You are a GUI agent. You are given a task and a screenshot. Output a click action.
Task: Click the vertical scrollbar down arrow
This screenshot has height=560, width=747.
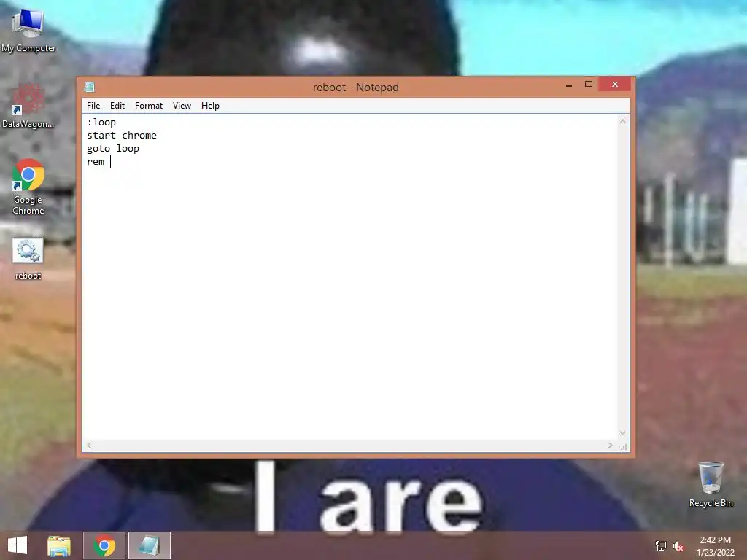[x=623, y=433]
